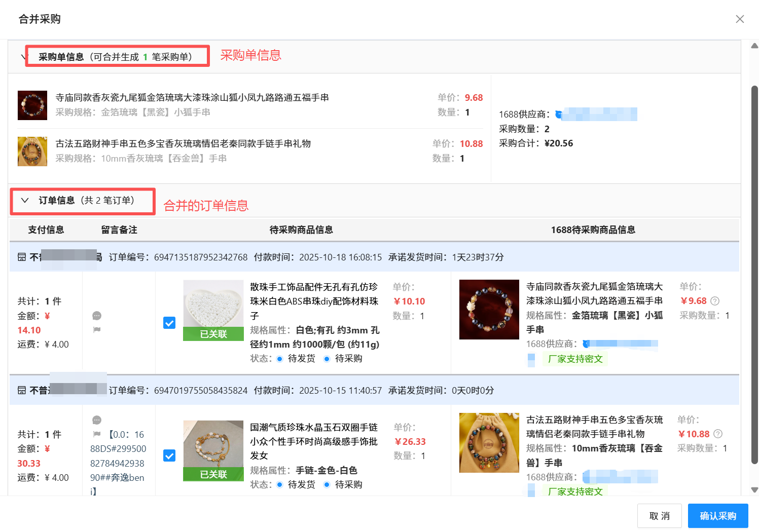The width and height of the screenshot is (759, 532).
Task: Collapse the 订单信息 section
Action: point(25,201)
